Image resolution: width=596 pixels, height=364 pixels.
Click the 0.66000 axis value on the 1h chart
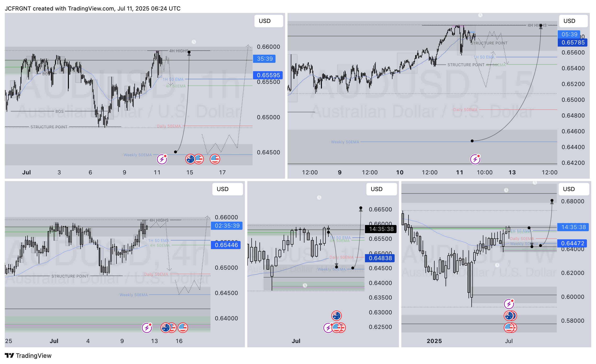pos(269,47)
